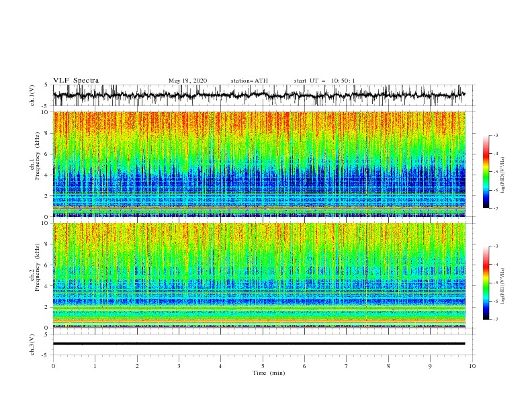This screenshot has width=532, height=411.
Task: Click the "ch.1(V)" axis label
Action: tap(32, 95)
